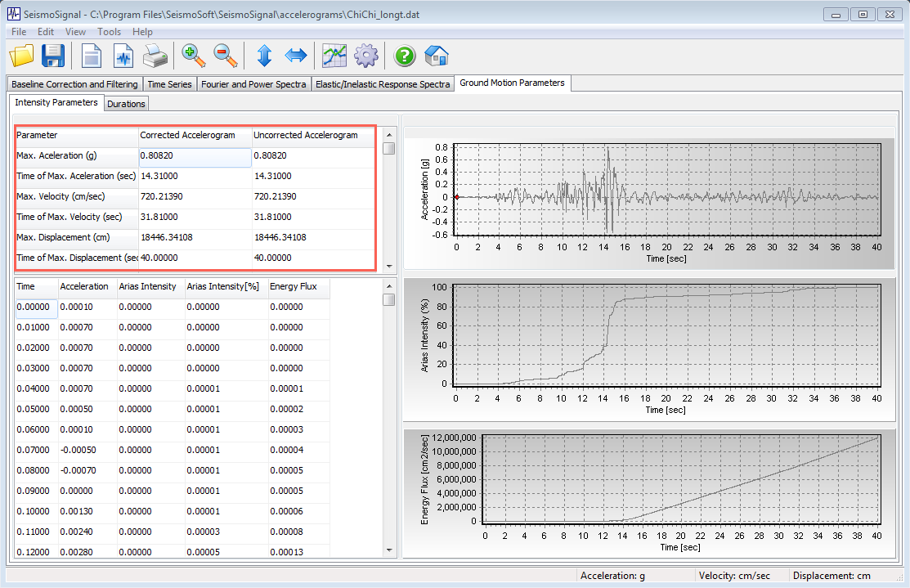The image size is (910, 588).
Task: Click the vertical double-arrow icon
Action: coord(264,56)
